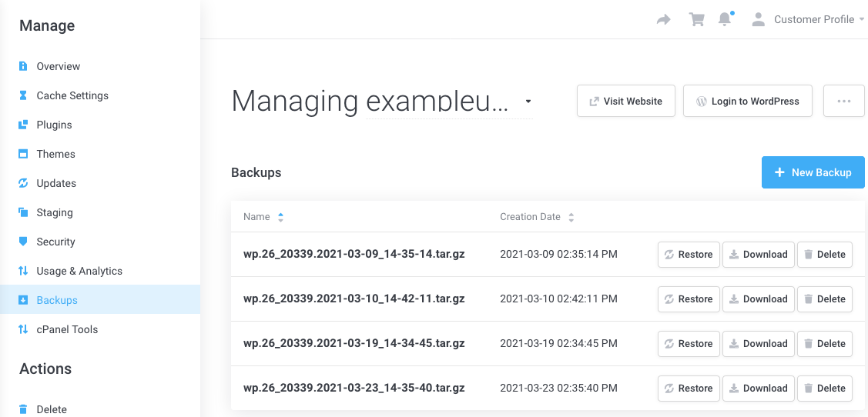Viewport: 868px width, 417px height.
Task: Create a New Backup
Action: pyautogui.click(x=813, y=172)
